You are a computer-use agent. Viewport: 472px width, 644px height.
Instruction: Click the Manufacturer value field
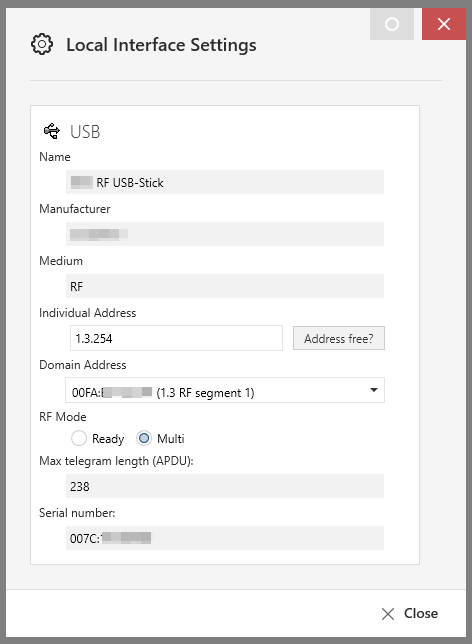pyautogui.click(x=225, y=234)
